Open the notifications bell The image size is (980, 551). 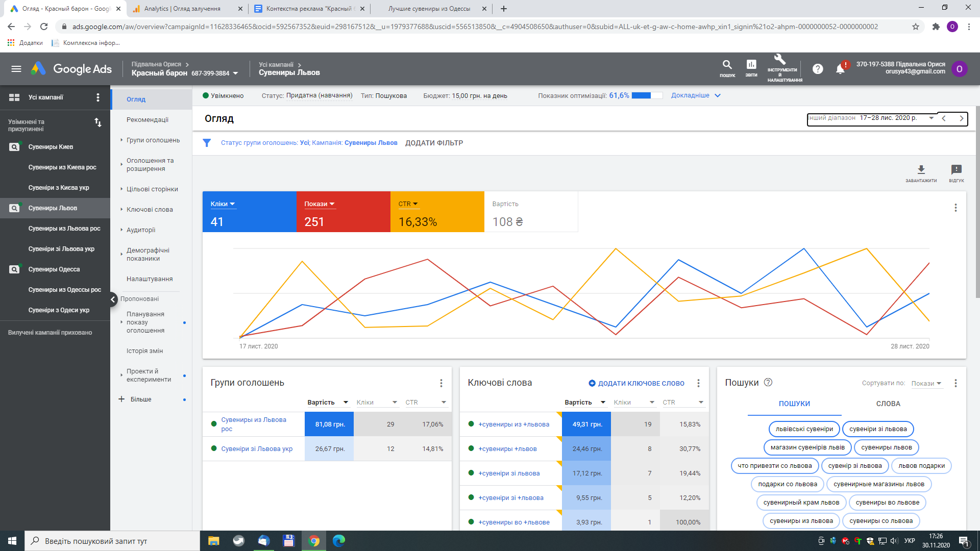840,68
